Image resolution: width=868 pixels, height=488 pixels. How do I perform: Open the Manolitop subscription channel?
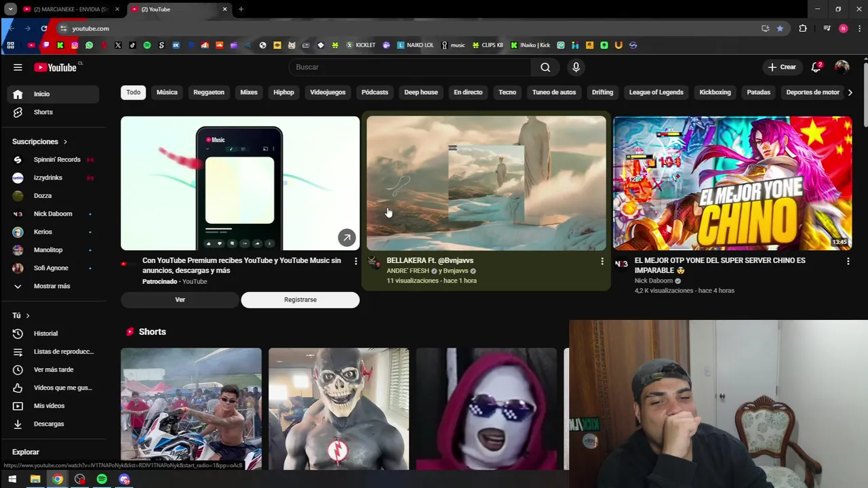(x=53, y=250)
